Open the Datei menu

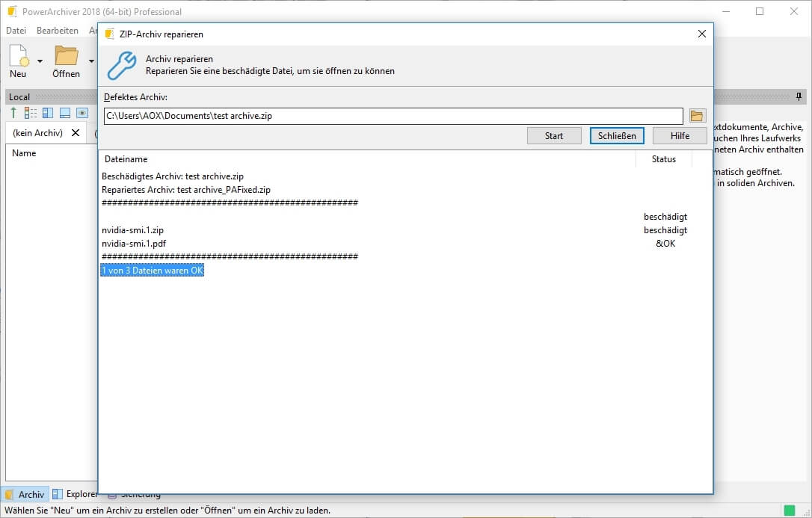[16, 31]
